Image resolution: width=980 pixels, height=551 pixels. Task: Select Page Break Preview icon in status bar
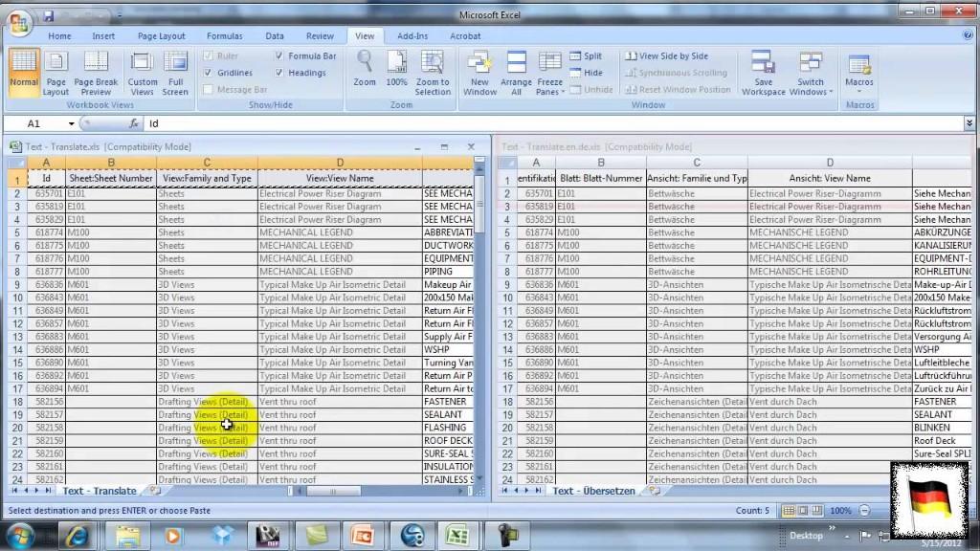(x=817, y=511)
